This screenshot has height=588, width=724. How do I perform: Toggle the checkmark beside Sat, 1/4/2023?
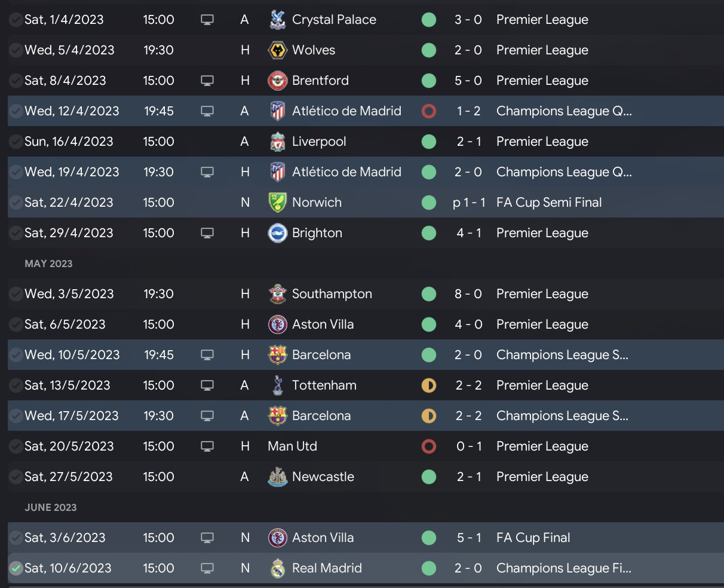coord(16,20)
